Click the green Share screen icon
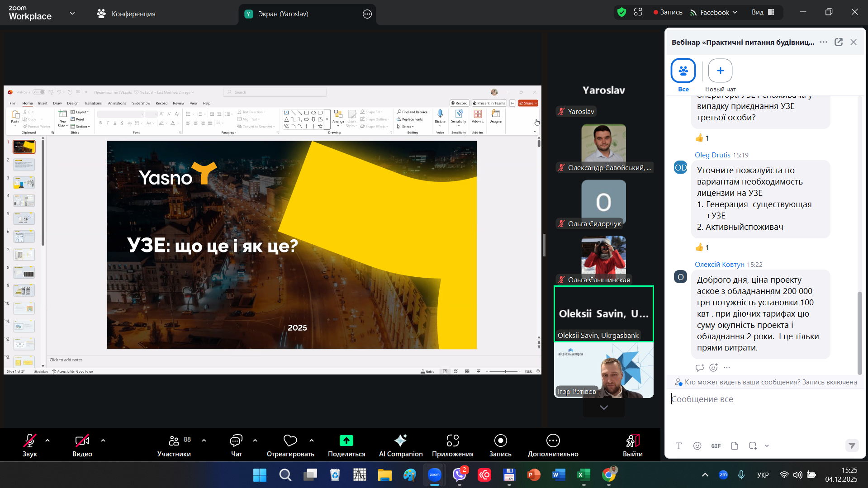The image size is (868, 488). (346, 441)
